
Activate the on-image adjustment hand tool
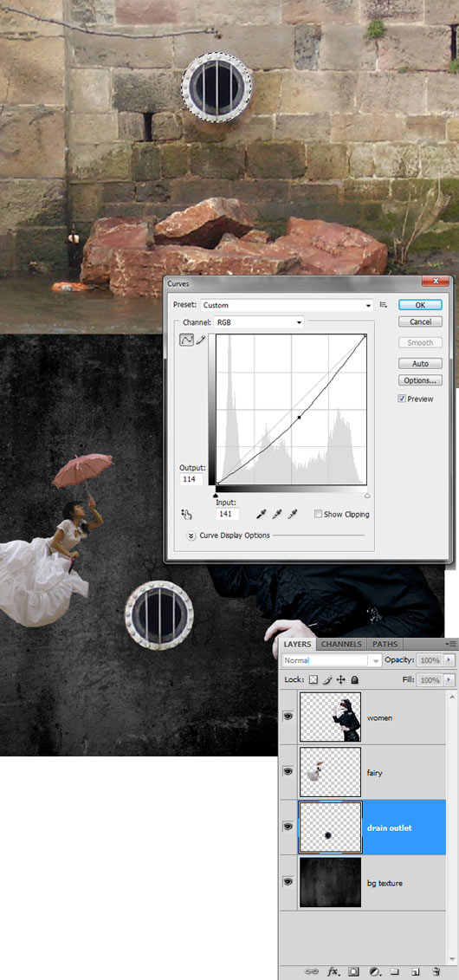coord(186,515)
